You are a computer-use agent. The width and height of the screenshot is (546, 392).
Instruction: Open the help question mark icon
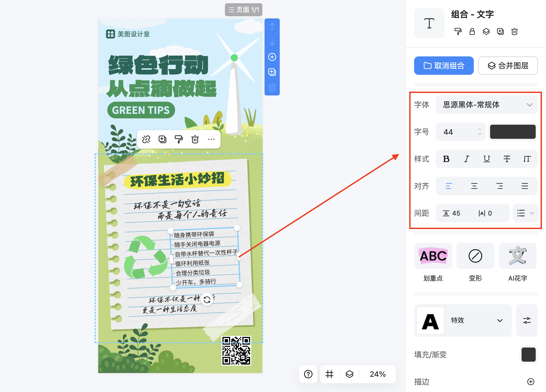[308, 374]
